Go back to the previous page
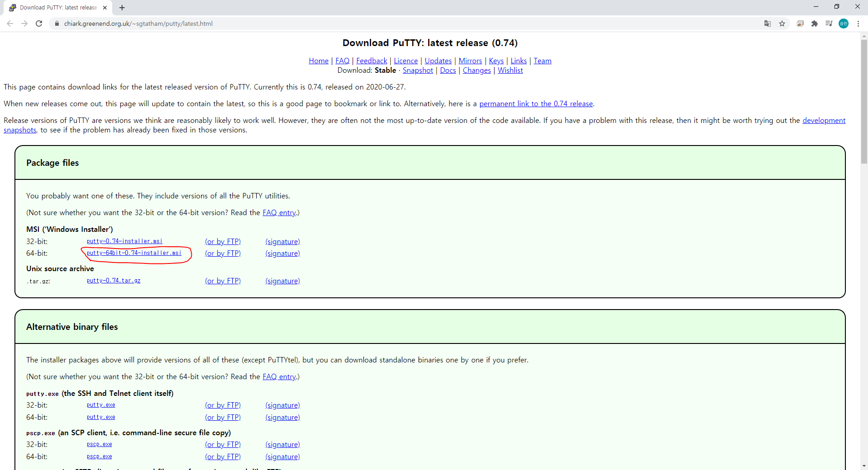Viewport: 868px width, 470px height. (10, 23)
